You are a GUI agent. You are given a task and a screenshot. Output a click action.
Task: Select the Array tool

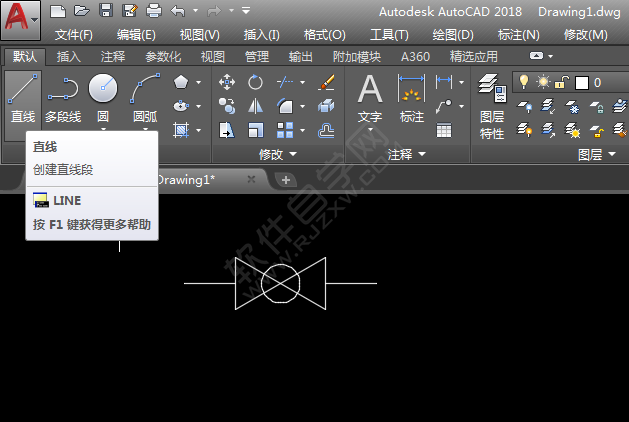(x=285, y=130)
